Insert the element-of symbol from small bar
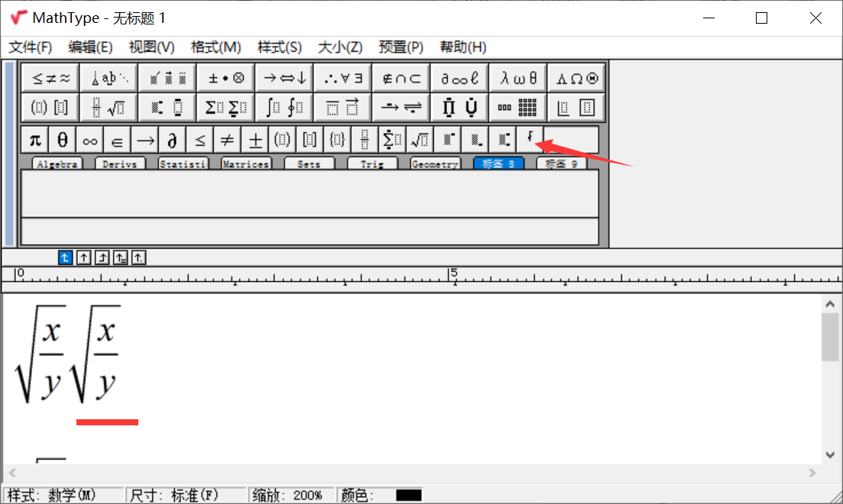The height and width of the screenshot is (504, 843). point(117,141)
